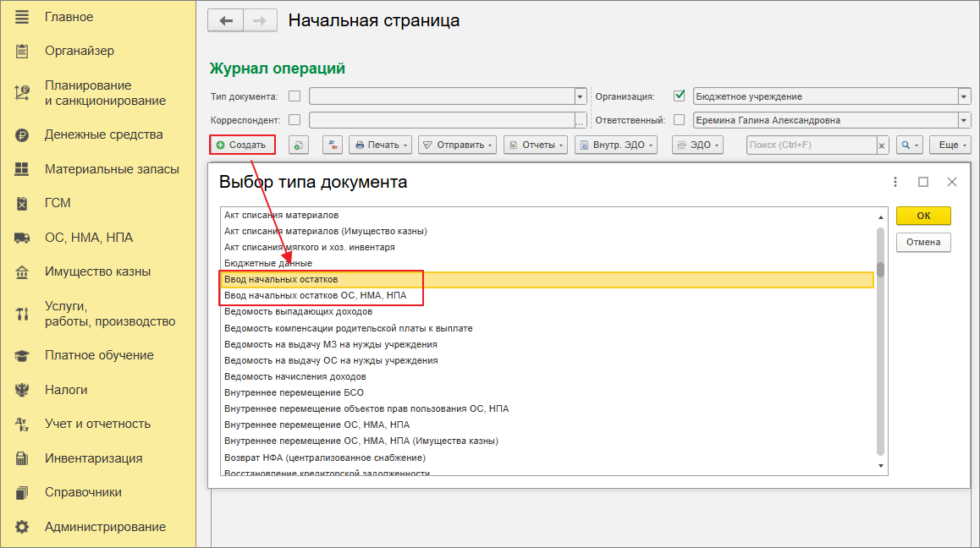Open Планирование и санкционирование section
980x548 pixels.
[x=105, y=93]
